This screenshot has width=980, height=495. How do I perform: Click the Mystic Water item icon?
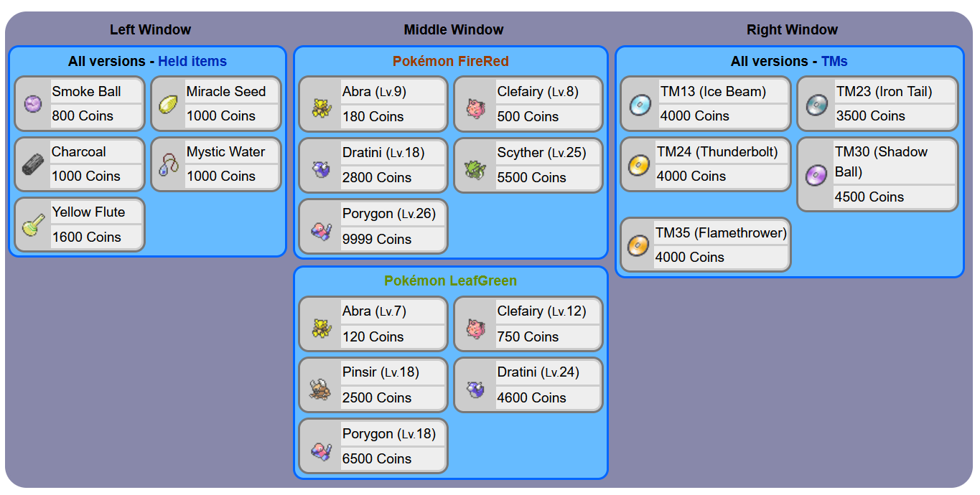pos(169,164)
